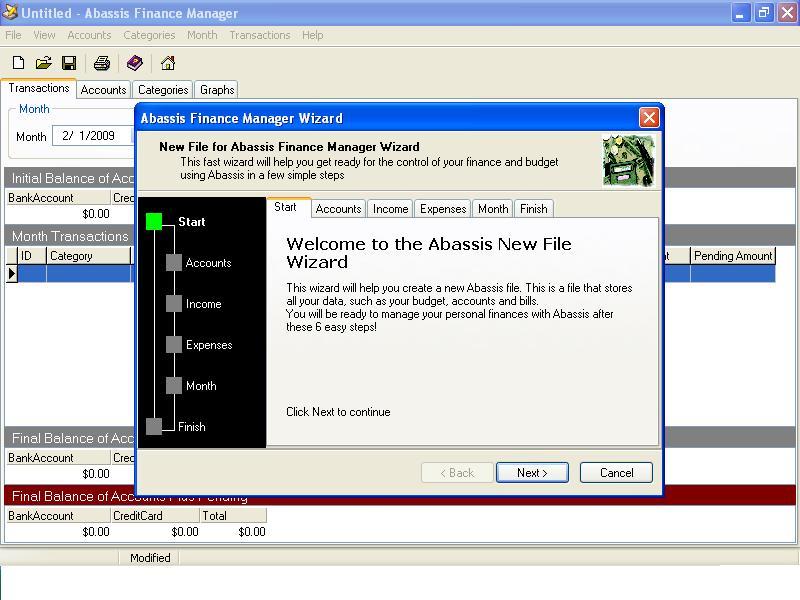Click the wizard's finance header picture
This screenshot has height=600, width=800.
(628, 161)
